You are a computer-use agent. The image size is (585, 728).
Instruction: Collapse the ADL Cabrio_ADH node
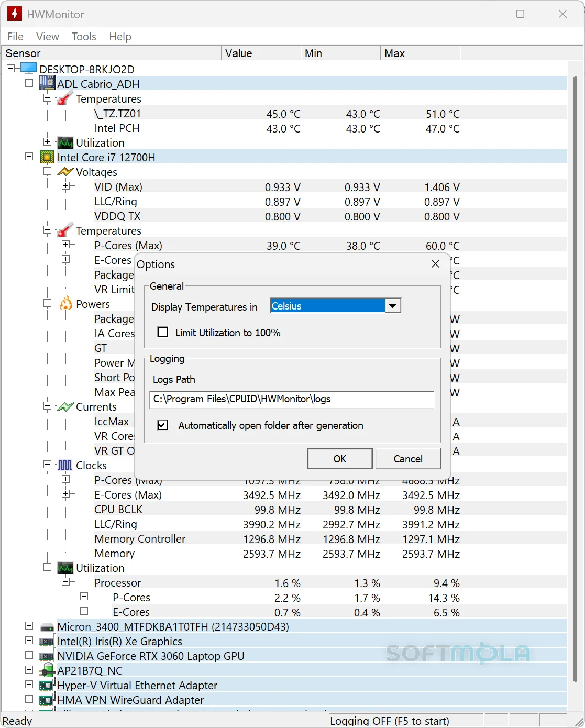coord(29,83)
